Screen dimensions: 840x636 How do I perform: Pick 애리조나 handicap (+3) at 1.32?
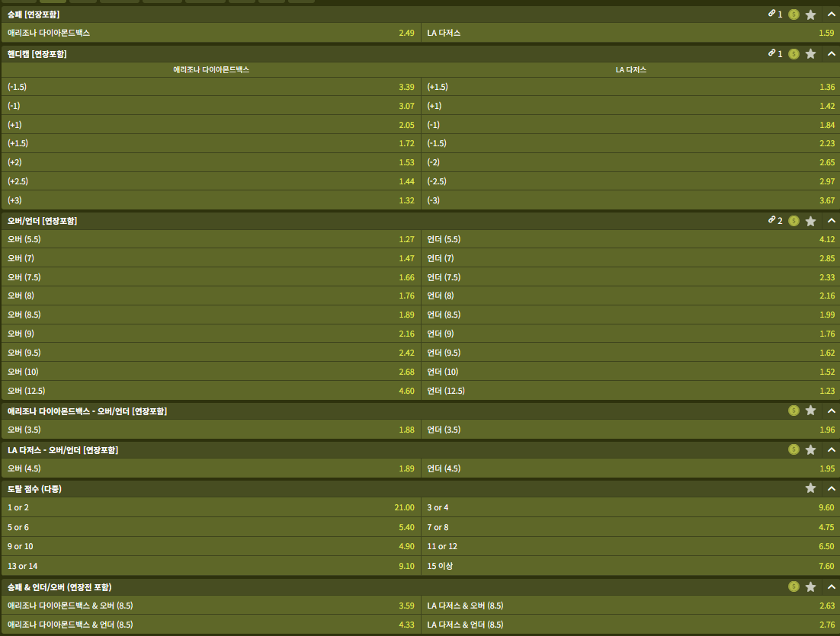[x=211, y=200]
